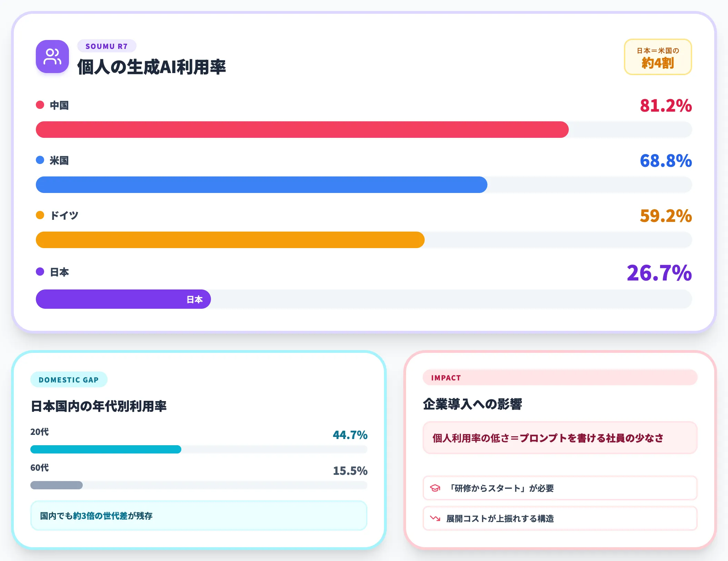Click the 国内でも約3倍の世代差が残存 note

click(x=199, y=516)
